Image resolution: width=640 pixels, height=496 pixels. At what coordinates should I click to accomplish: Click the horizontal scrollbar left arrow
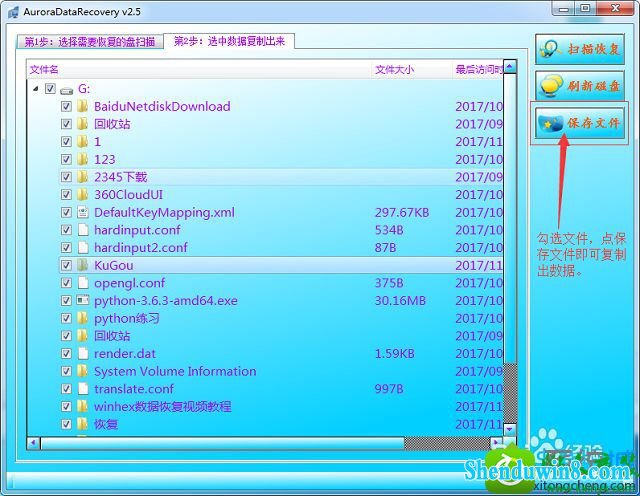(x=33, y=443)
